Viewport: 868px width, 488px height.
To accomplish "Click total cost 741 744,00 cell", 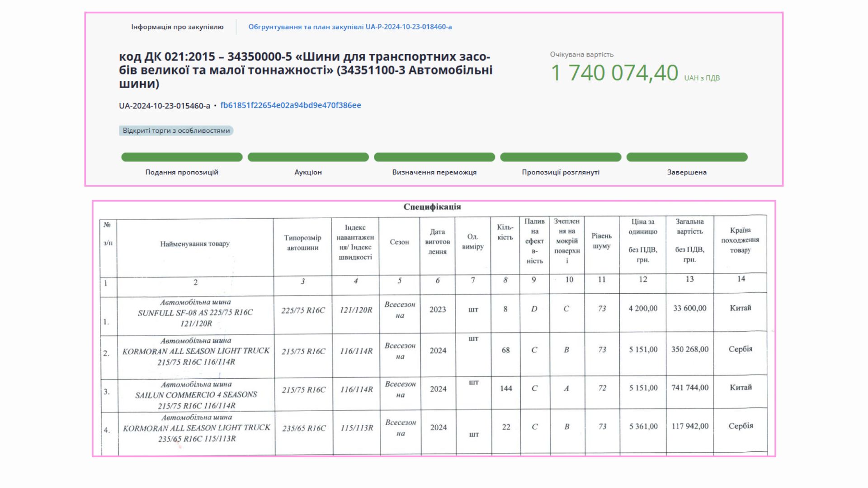I will pyautogui.click(x=690, y=388).
